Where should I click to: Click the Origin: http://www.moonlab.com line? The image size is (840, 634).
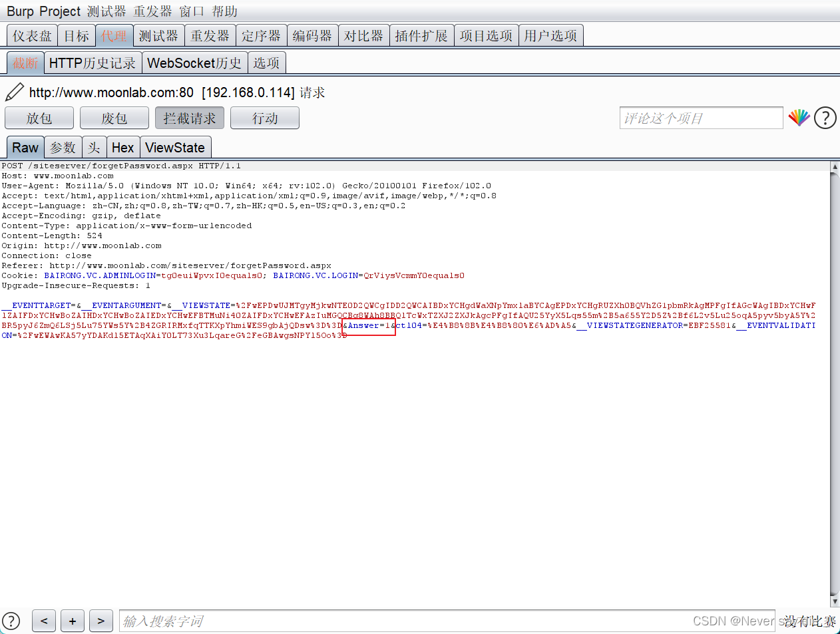pyautogui.click(x=82, y=245)
